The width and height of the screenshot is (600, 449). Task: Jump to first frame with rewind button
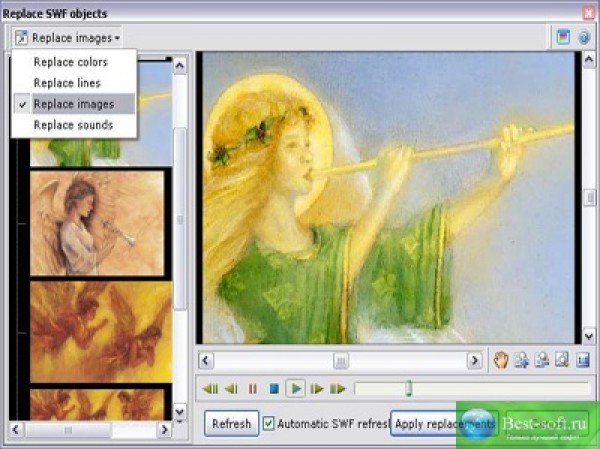210,389
